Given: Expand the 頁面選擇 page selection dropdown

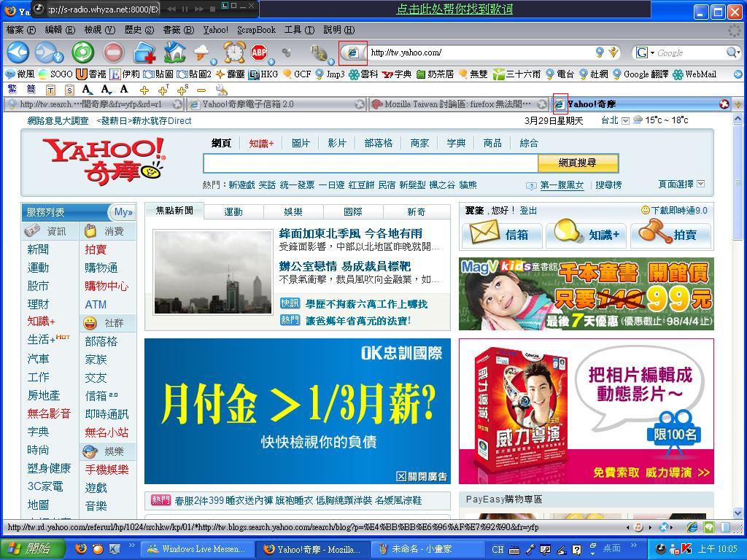Looking at the screenshot, I should pyautogui.click(x=700, y=184).
